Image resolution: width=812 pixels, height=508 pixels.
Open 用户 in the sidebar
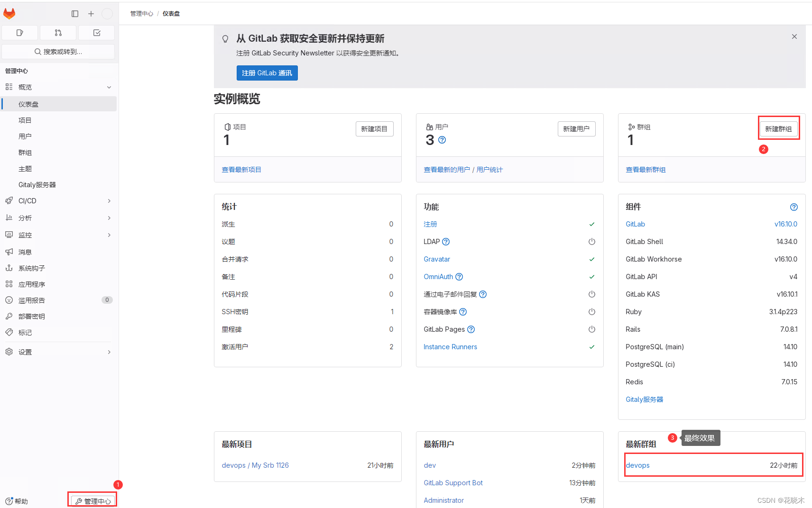(x=59, y=136)
